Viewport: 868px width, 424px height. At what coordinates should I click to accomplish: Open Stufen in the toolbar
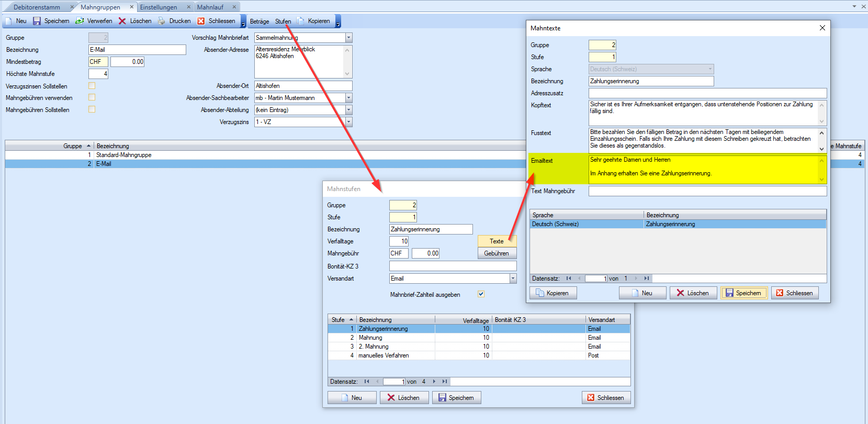click(x=283, y=21)
